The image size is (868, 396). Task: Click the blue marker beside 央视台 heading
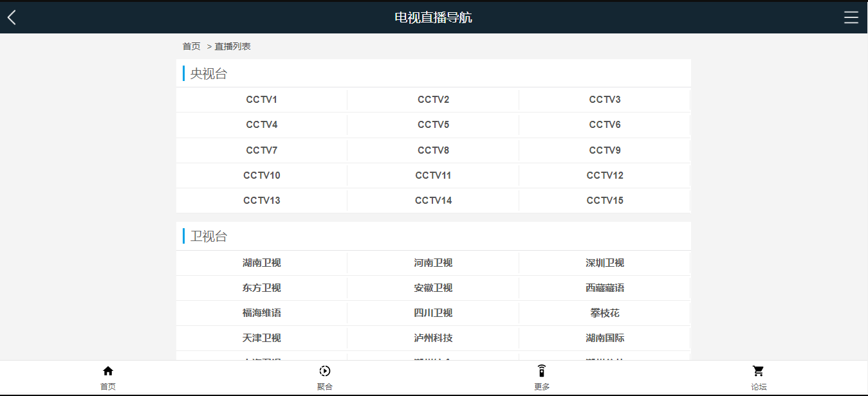[x=182, y=73]
